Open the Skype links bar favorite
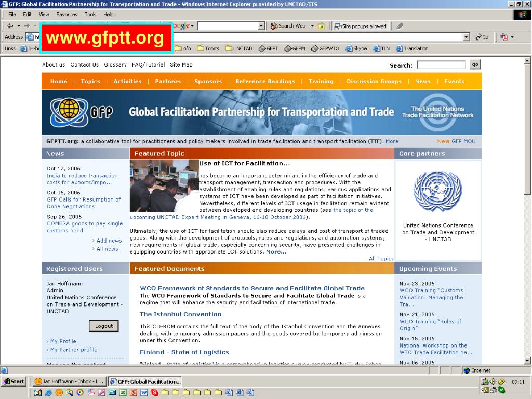The height and width of the screenshot is (399, 532). tap(356, 48)
